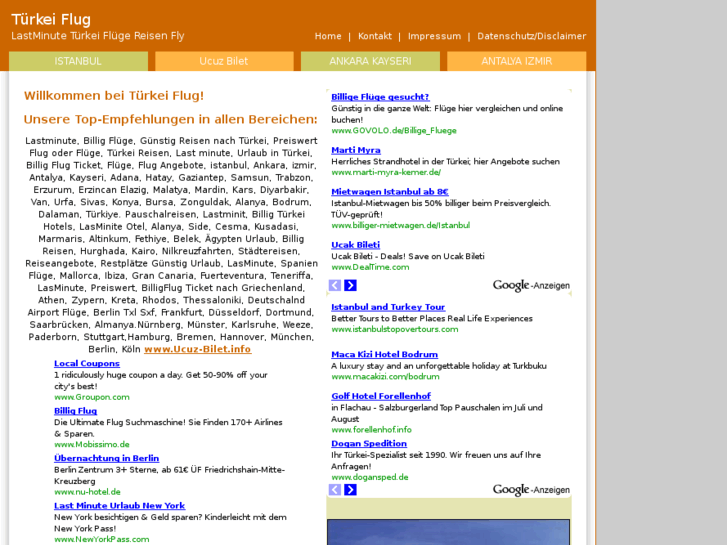
Task: Visit www.dogansped.de URL
Action: (x=370, y=477)
